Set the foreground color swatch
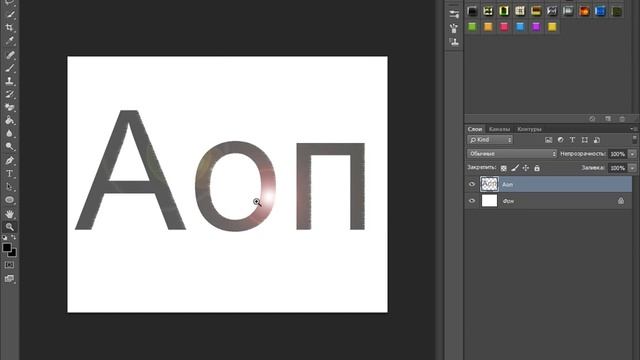Image resolution: width=640 pixels, height=360 pixels. [x=7, y=247]
